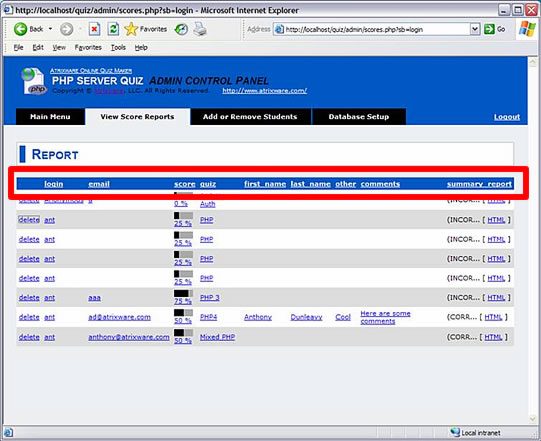Open the Auth quiz link
Viewport: 541px width, 441px height.
(207, 204)
